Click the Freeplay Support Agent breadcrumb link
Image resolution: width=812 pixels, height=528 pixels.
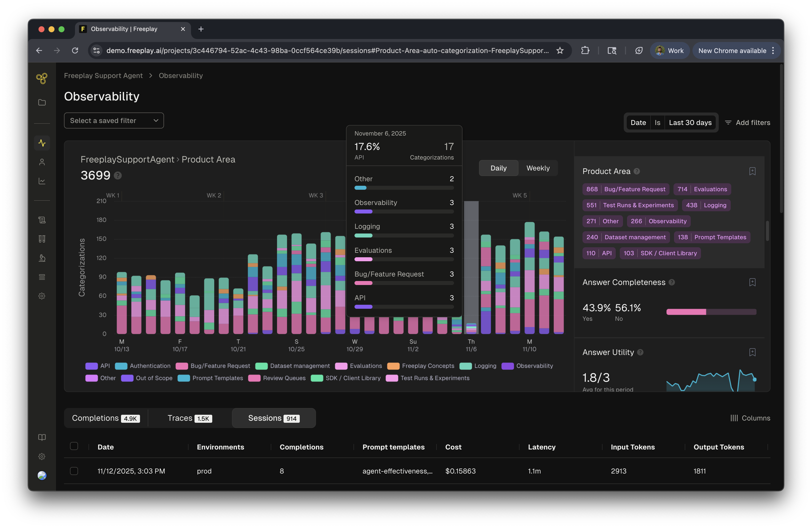click(103, 76)
